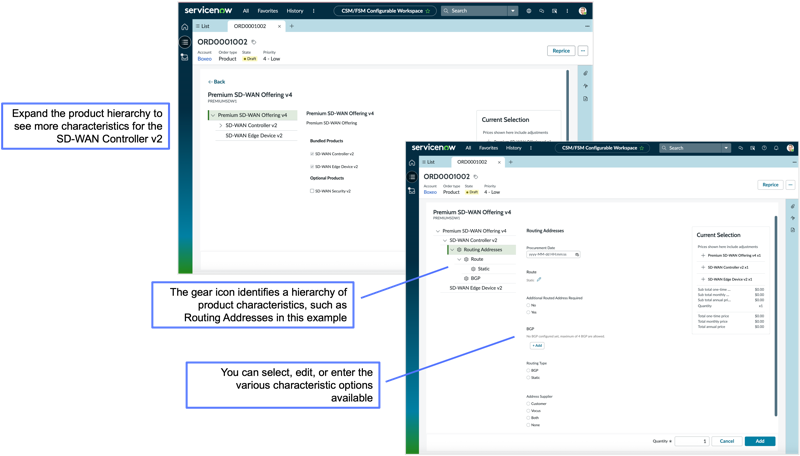Viewport: 800px width, 456px height.
Task: Open the search dropdown arrow in the front window
Action: click(726, 148)
